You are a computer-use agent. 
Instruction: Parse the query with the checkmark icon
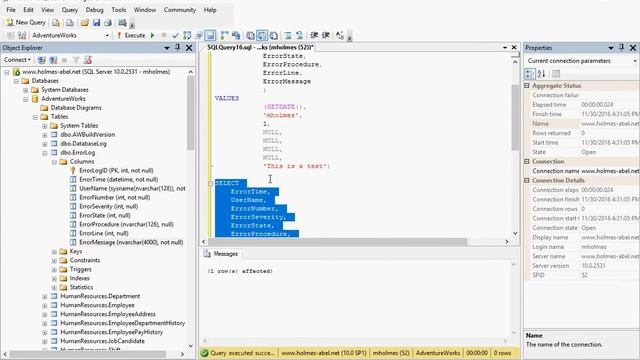(175, 36)
